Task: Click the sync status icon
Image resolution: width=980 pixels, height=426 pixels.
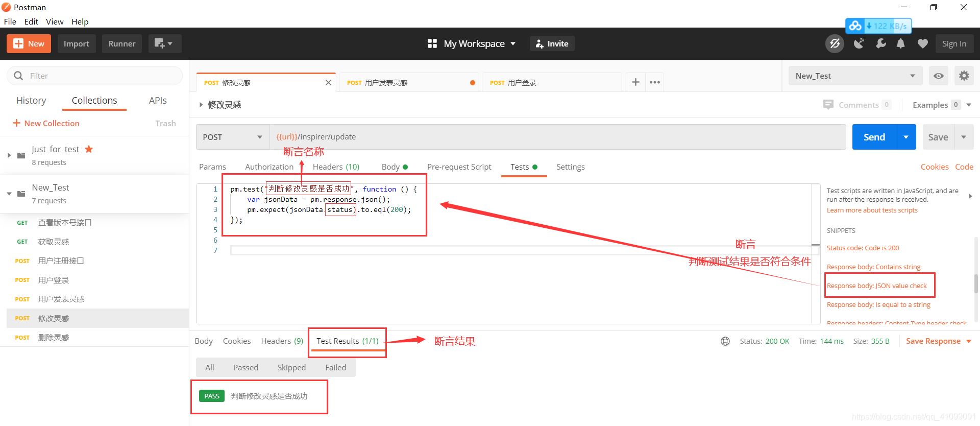Action: click(x=835, y=43)
